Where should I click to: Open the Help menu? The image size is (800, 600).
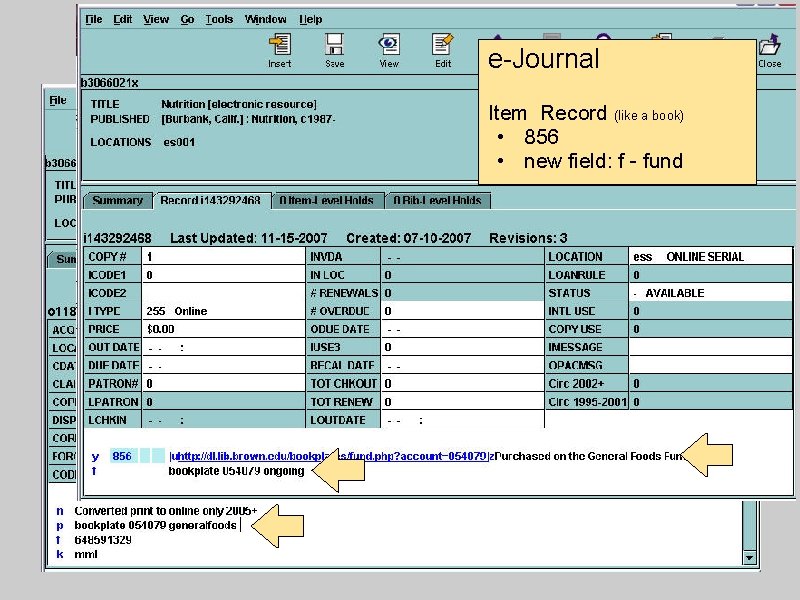[x=310, y=19]
